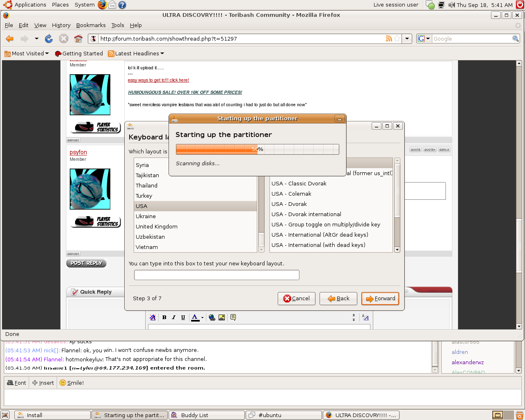
Task: Launch Firefox from the top panel icon
Action: coord(103,5)
